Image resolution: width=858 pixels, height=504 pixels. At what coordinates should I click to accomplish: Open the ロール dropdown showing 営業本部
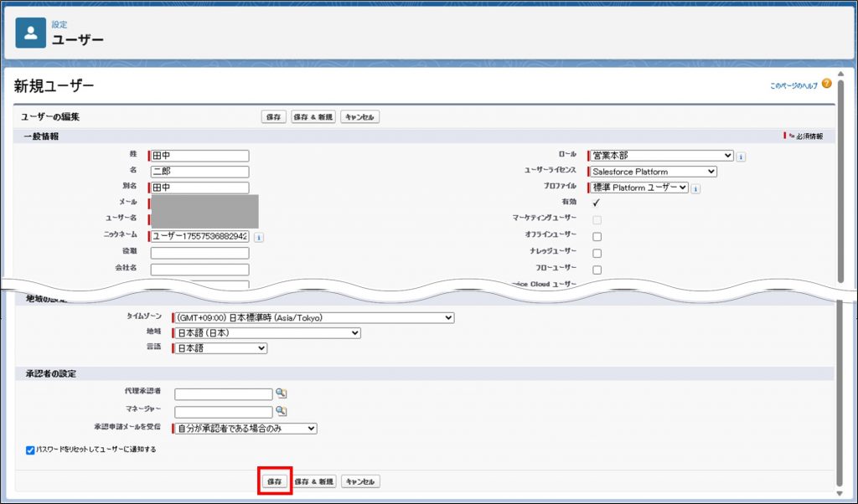[661, 156]
